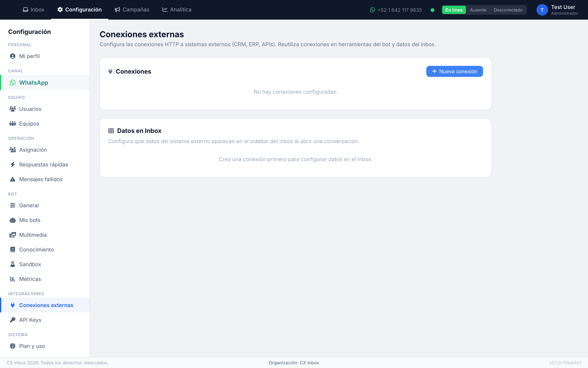Open Plan y uso
This screenshot has width=588, height=368.
pyautogui.click(x=45, y=346)
